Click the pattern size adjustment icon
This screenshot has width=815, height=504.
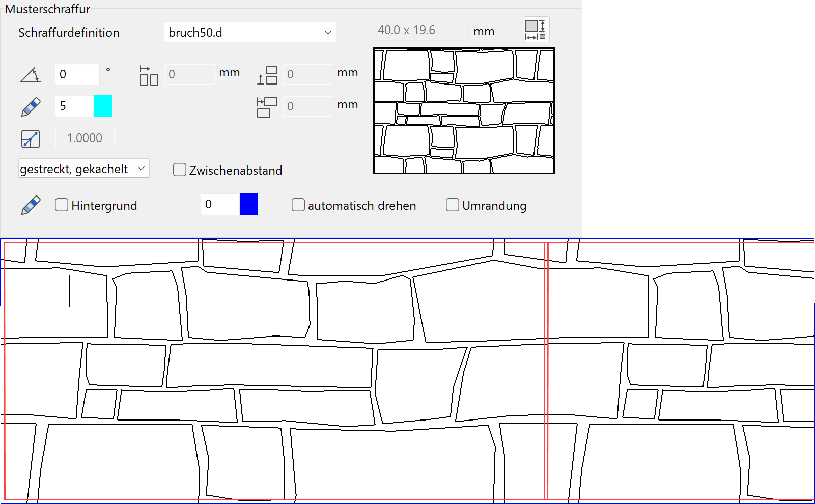click(536, 29)
